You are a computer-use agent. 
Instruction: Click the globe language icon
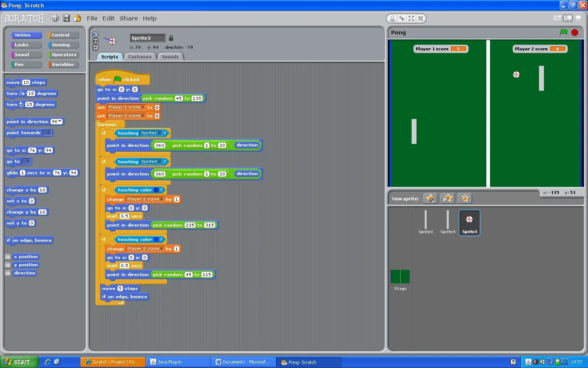(x=55, y=18)
